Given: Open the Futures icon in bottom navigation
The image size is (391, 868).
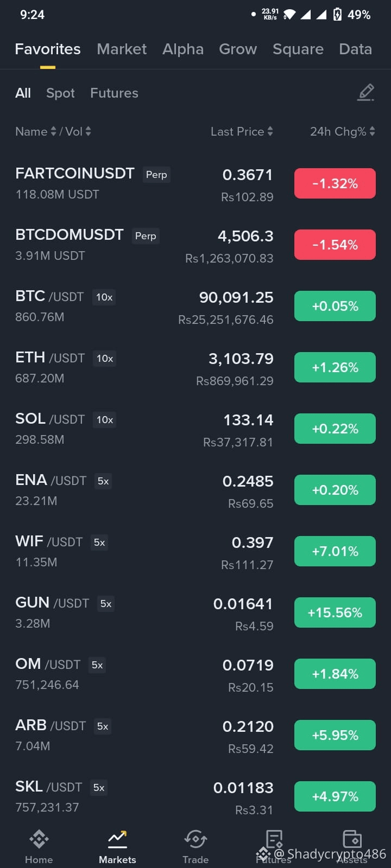Looking at the screenshot, I should click(x=274, y=839).
